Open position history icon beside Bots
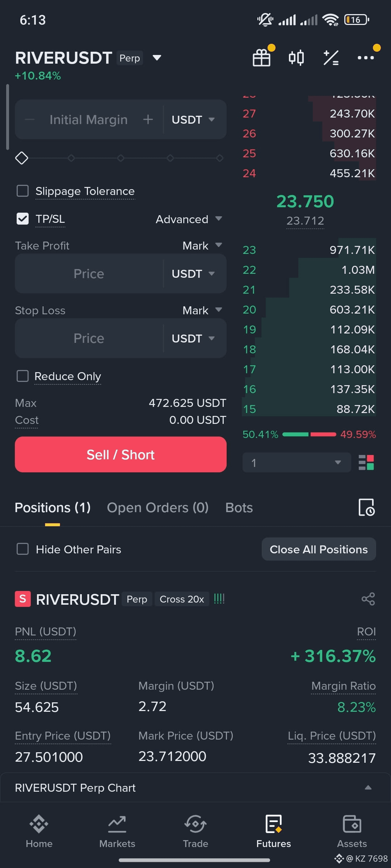Screen dimensions: 391x868 366,507
